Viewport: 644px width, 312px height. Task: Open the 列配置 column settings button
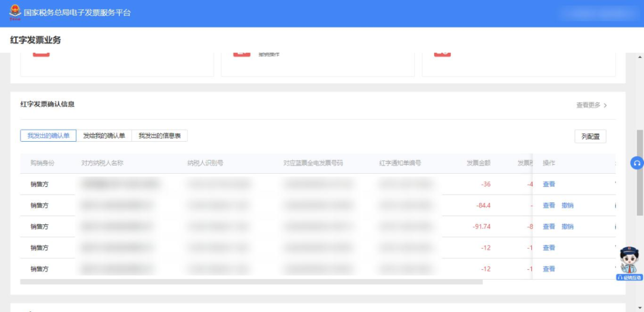tap(590, 136)
